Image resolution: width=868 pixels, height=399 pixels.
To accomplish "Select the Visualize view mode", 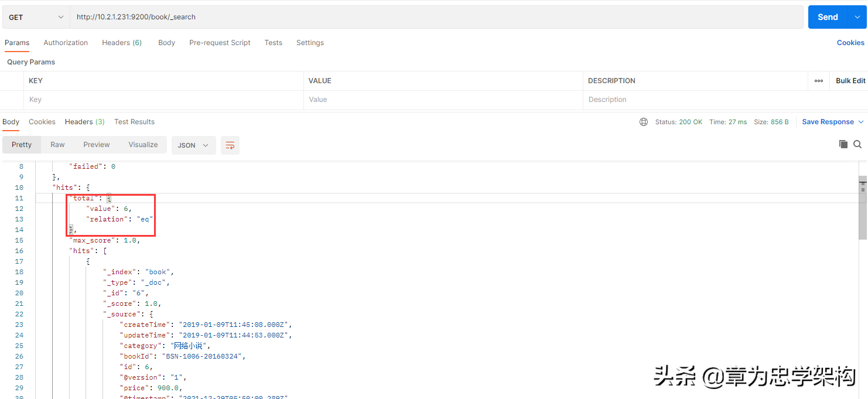I will (143, 145).
